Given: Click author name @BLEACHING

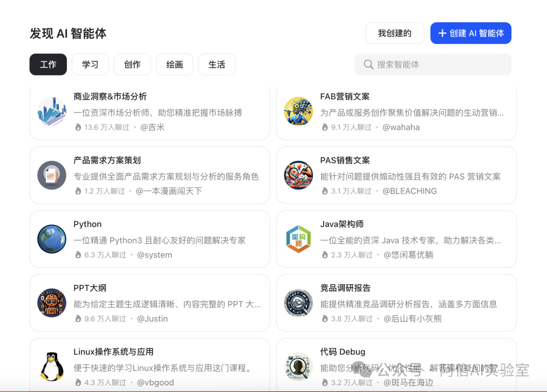Looking at the screenshot, I should (x=410, y=191).
